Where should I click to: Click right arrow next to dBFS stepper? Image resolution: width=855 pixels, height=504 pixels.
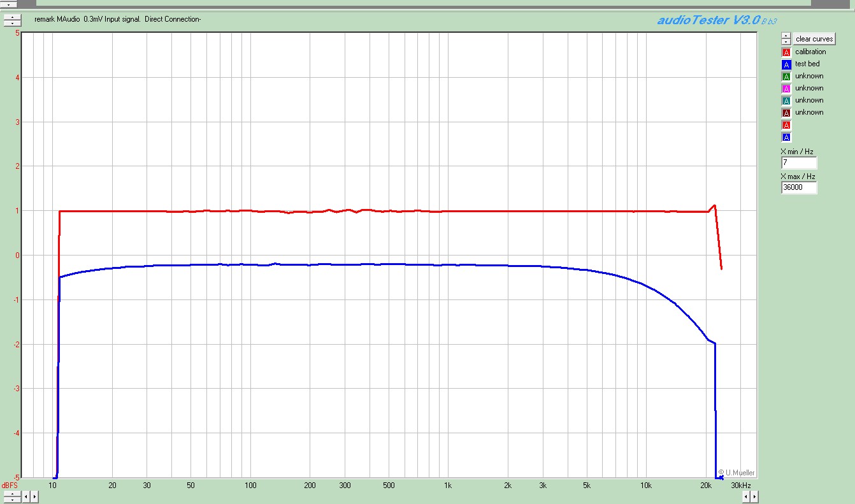click(34, 497)
